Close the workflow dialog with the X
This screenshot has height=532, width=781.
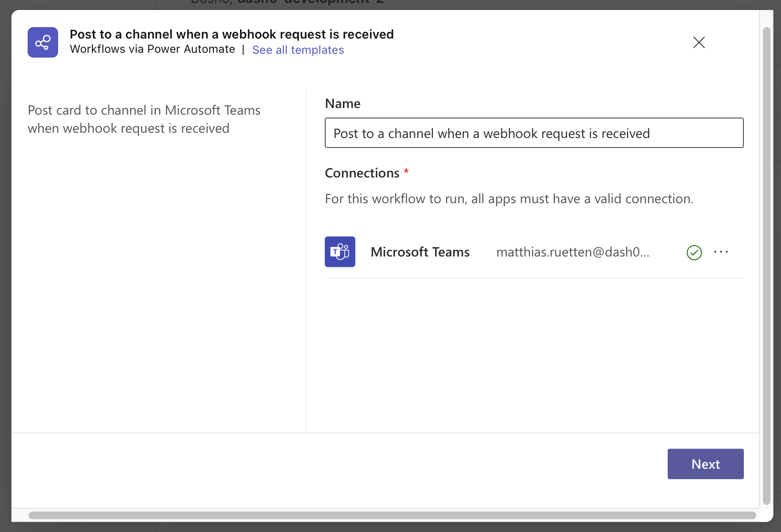point(699,42)
